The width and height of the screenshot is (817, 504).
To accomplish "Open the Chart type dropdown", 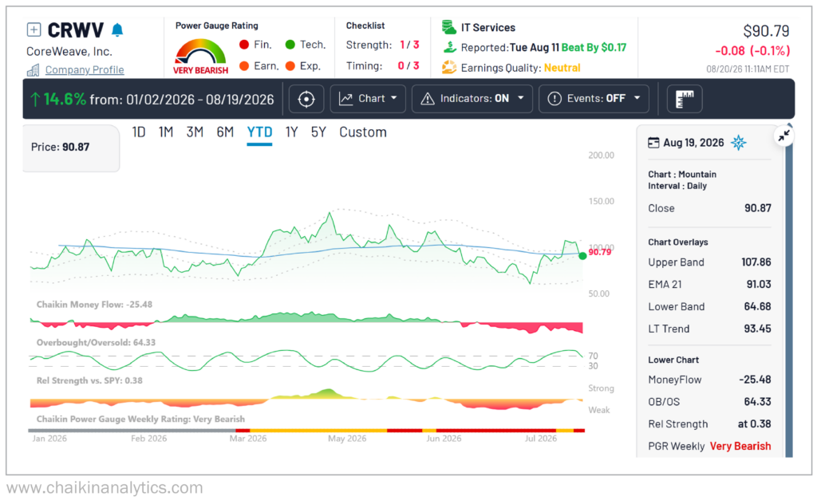I will point(368,99).
